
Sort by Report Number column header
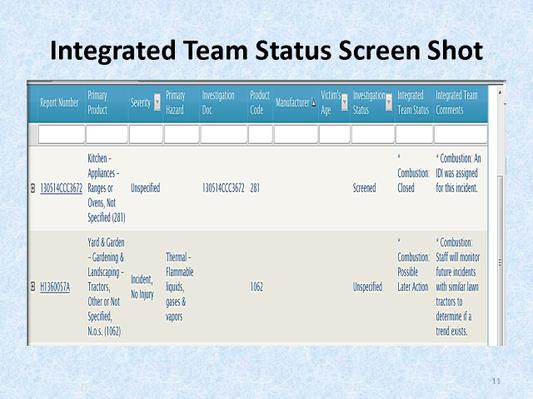click(59, 102)
